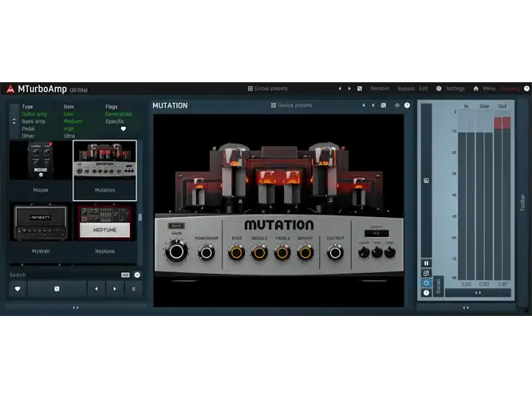Toggle the Generalized flag filter

[x=118, y=114]
